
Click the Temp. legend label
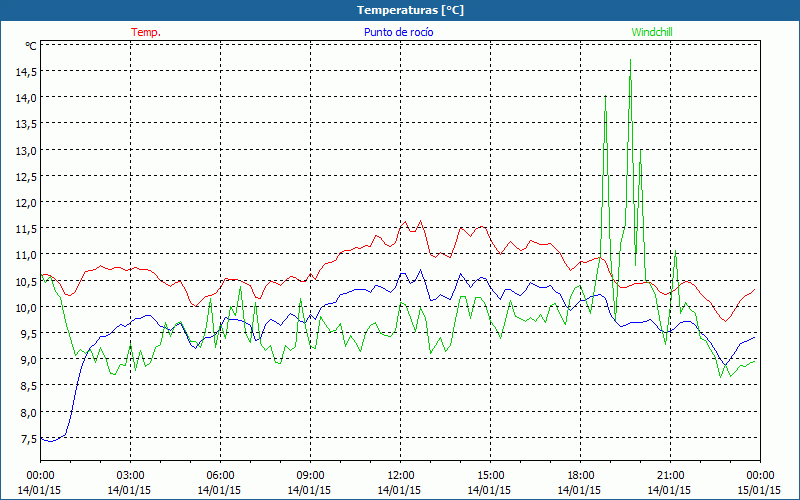pos(146,32)
